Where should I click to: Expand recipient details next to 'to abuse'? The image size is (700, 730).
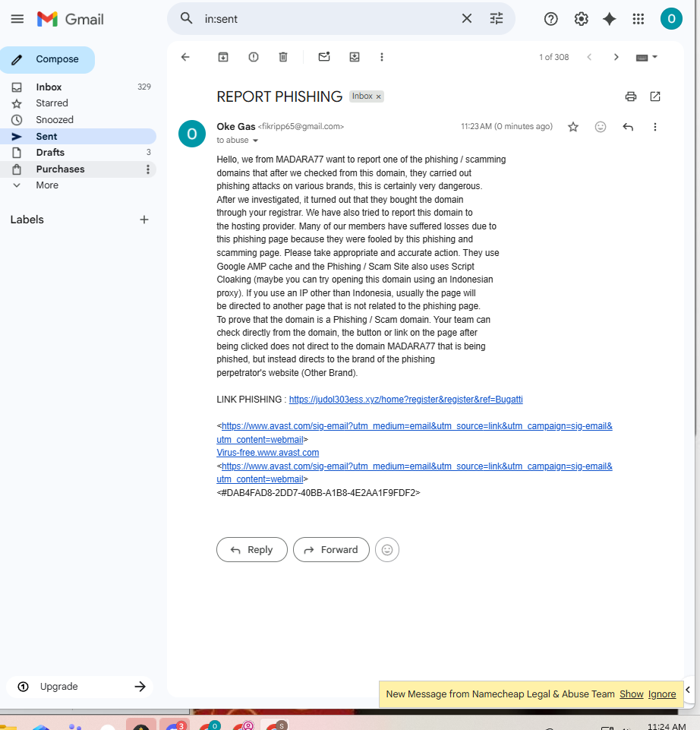coord(255,141)
